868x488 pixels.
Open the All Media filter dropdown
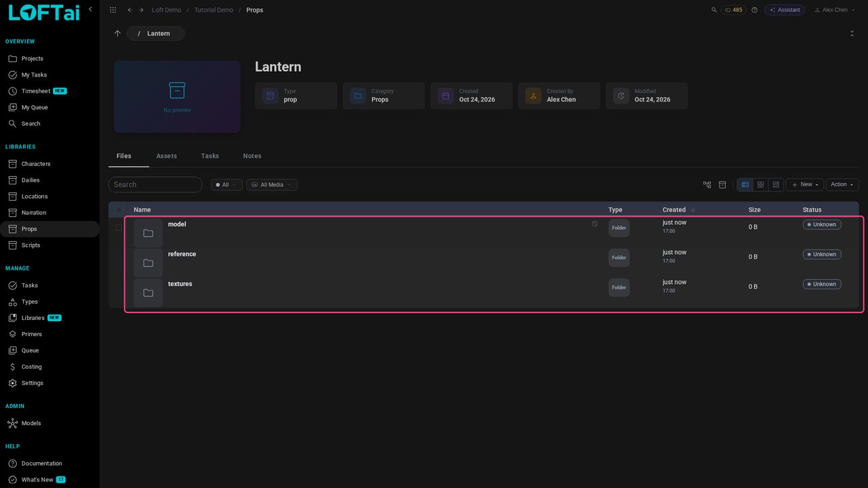[271, 184]
